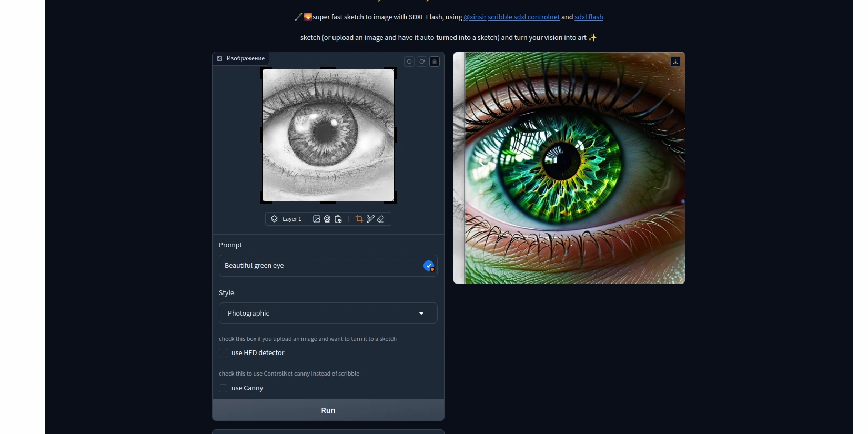Click the webcam capture icon
The image size is (868, 434).
click(x=327, y=219)
